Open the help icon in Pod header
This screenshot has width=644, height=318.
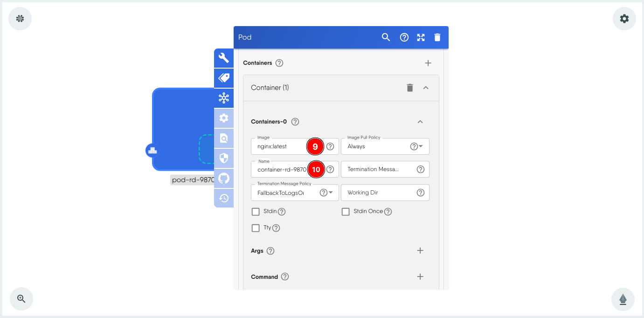(404, 37)
